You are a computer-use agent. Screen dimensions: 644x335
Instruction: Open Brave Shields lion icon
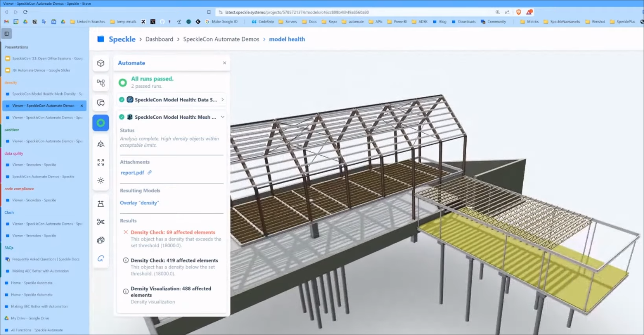[x=519, y=12]
